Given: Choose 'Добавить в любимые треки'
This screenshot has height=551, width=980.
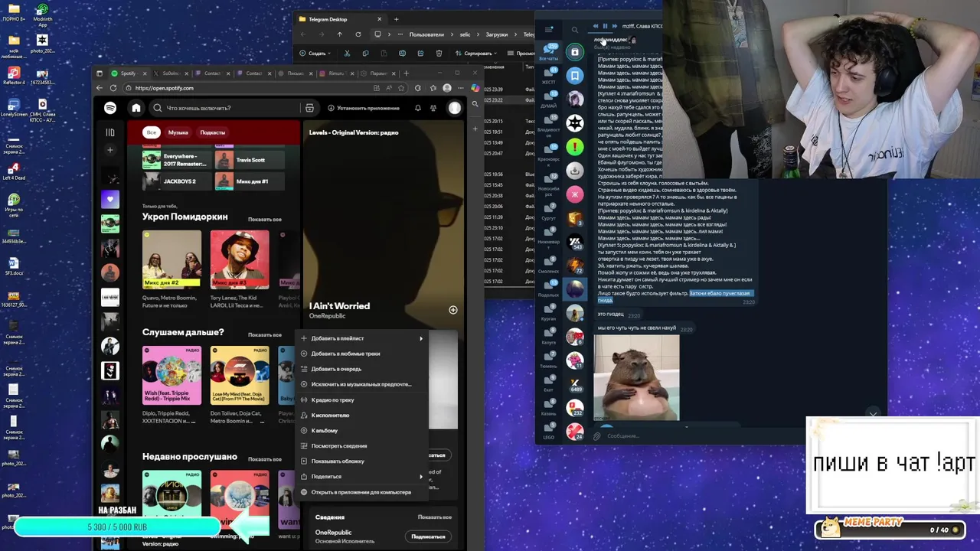Looking at the screenshot, I should tap(361, 354).
